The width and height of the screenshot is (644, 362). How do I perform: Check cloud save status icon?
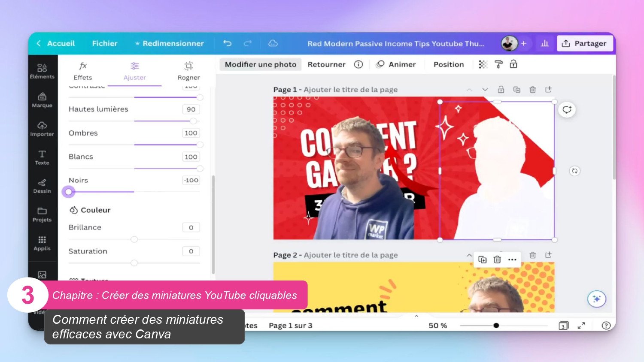click(x=273, y=43)
